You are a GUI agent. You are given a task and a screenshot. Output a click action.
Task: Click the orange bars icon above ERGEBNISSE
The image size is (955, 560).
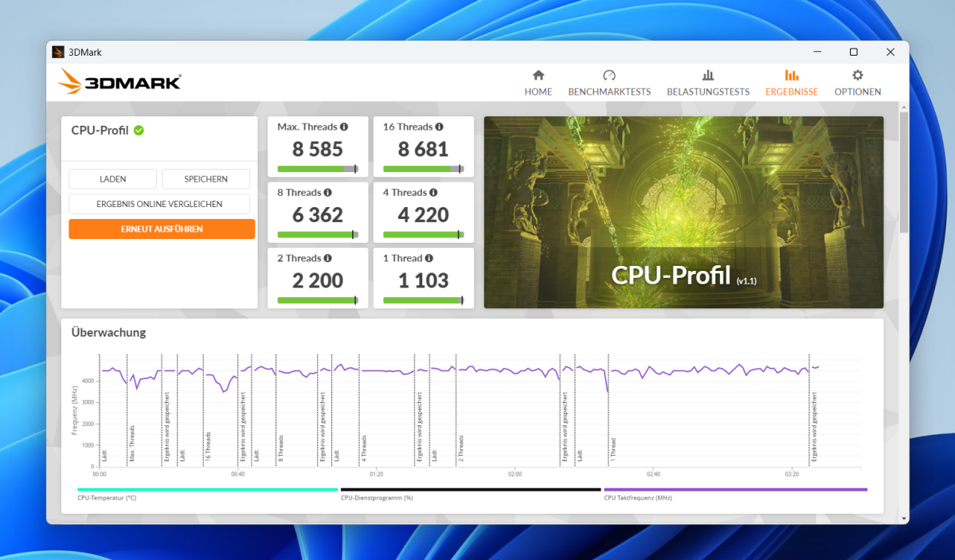[x=791, y=75]
